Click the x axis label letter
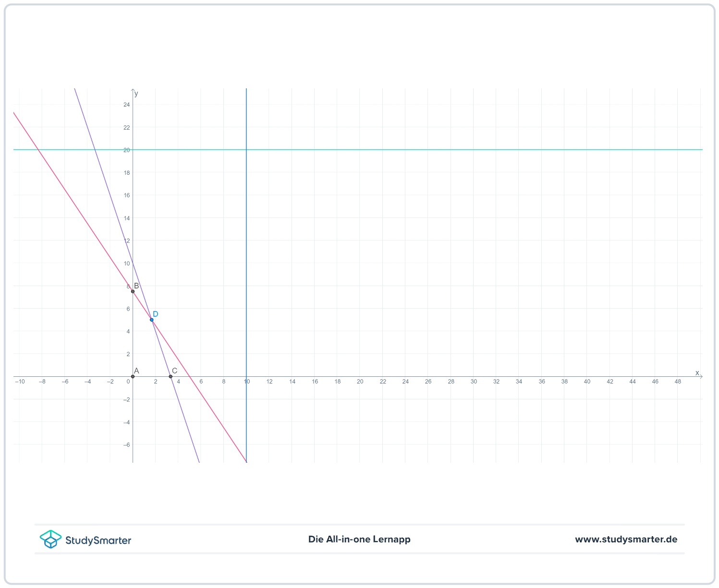 tap(697, 372)
